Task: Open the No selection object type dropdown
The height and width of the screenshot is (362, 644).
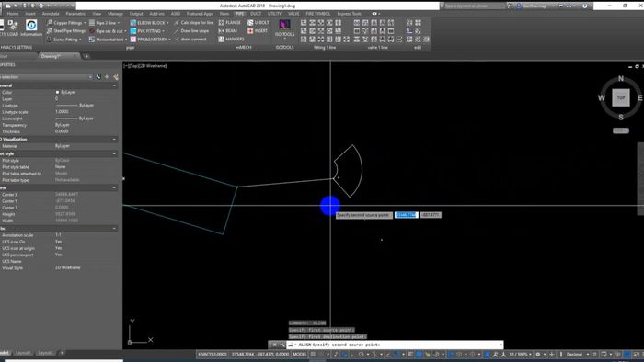Action: tap(46, 76)
